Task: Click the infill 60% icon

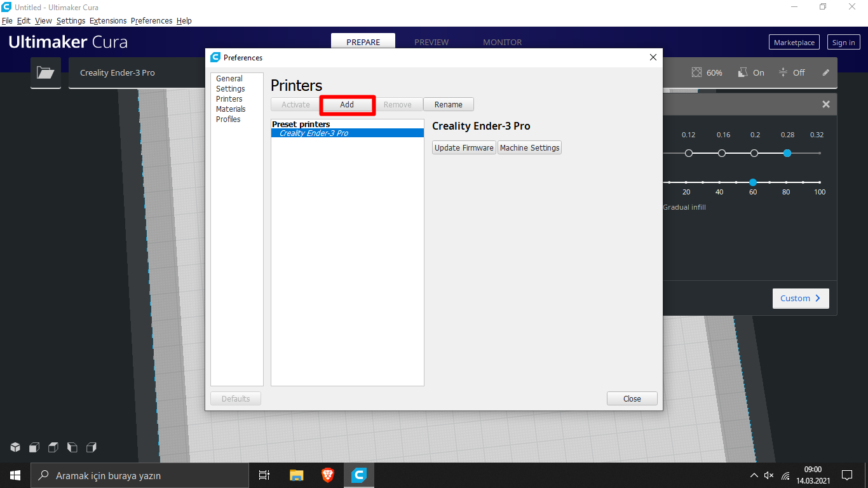Action: 697,72
